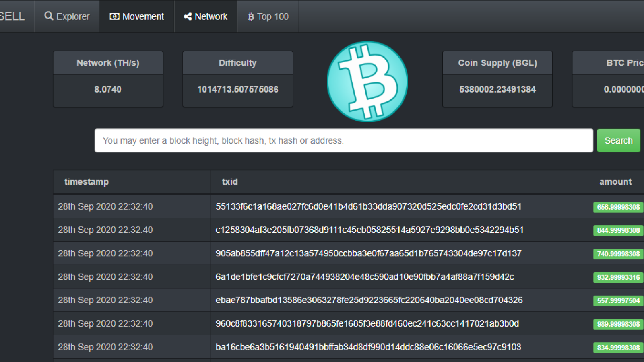The image size is (644, 362).
Task: Click the magnifier icon beside Explorer
Action: (x=49, y=16)
